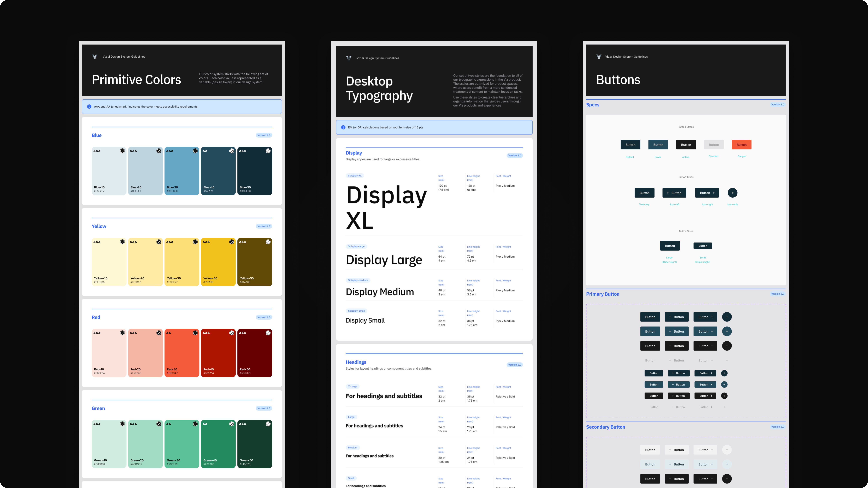Click the Text-only Button under Button Types
The image size is (868, 488).
(x=645, y=193)
